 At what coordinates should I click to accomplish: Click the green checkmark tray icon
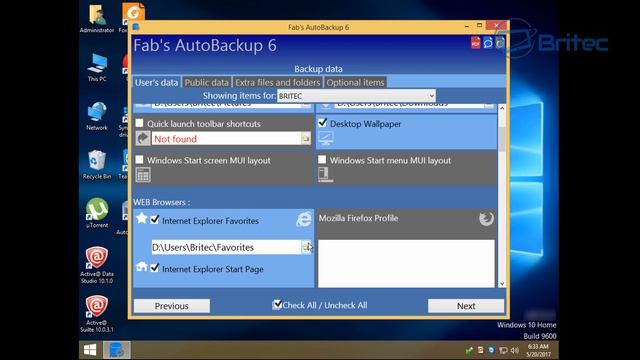(469, 350)
